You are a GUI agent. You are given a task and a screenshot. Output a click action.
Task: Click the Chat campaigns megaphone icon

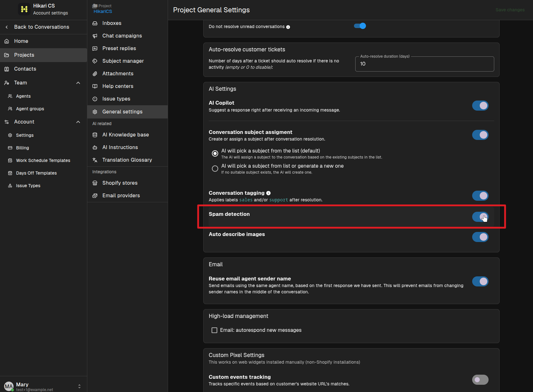[x=95, y=36]
